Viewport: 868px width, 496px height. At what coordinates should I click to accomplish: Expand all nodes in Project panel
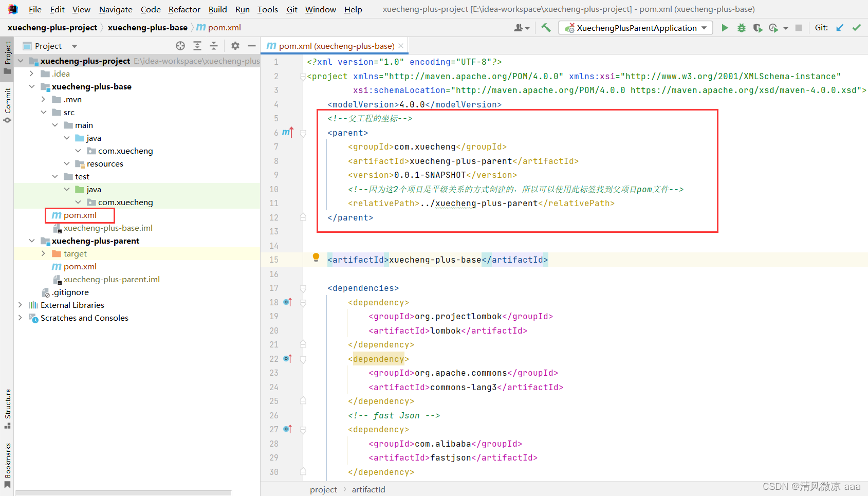[x=197, y=46]
